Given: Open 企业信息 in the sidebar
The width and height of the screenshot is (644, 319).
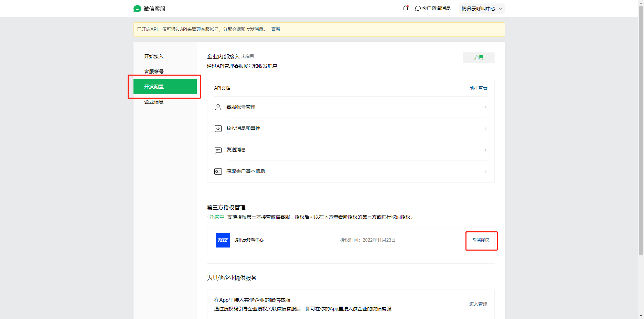Looking at the screenshot, I should click(154, 102).
